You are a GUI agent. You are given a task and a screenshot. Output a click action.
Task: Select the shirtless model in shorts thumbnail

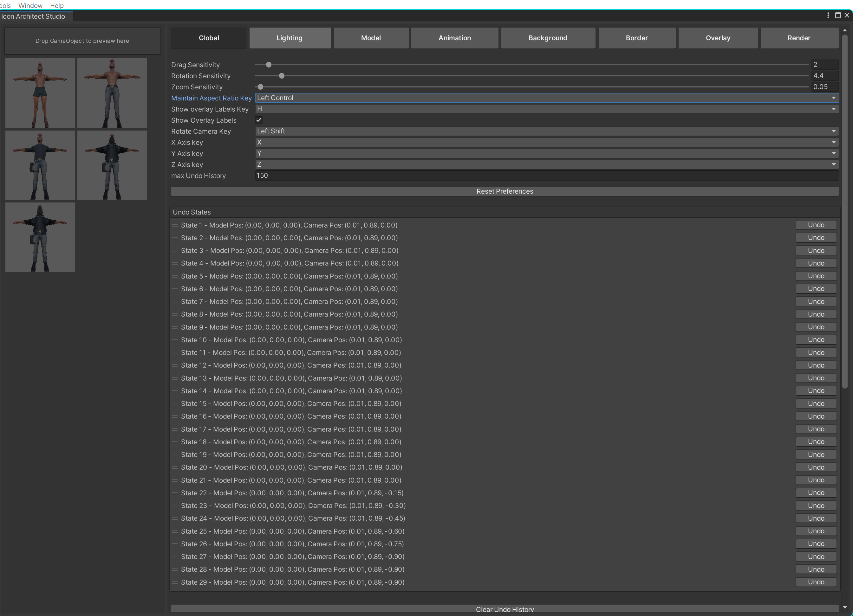40,93
